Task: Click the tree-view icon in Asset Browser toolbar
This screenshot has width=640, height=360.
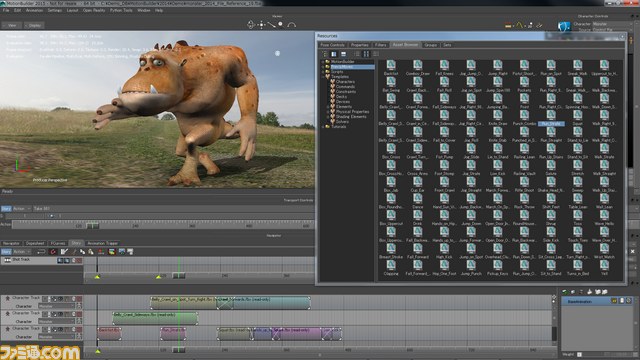Action: [324, 54]
